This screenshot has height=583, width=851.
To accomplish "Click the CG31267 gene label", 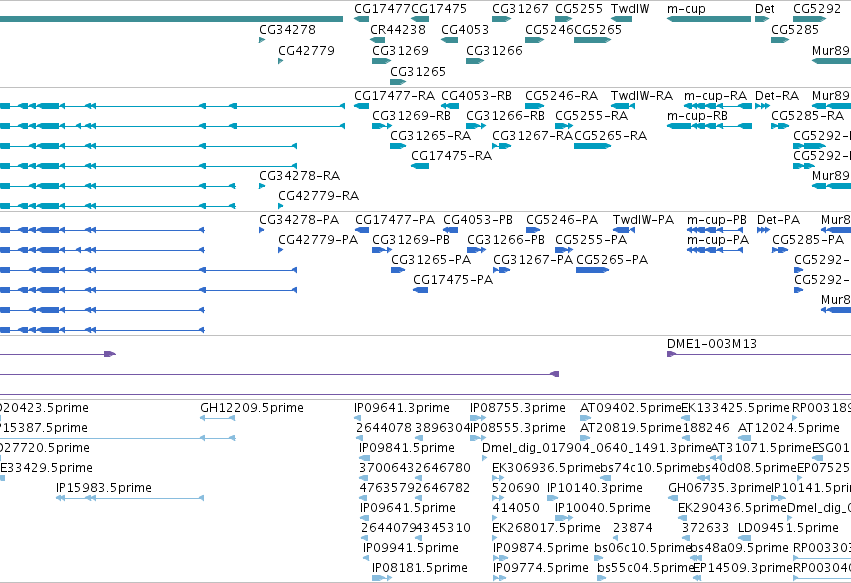I will pos(520,9).
